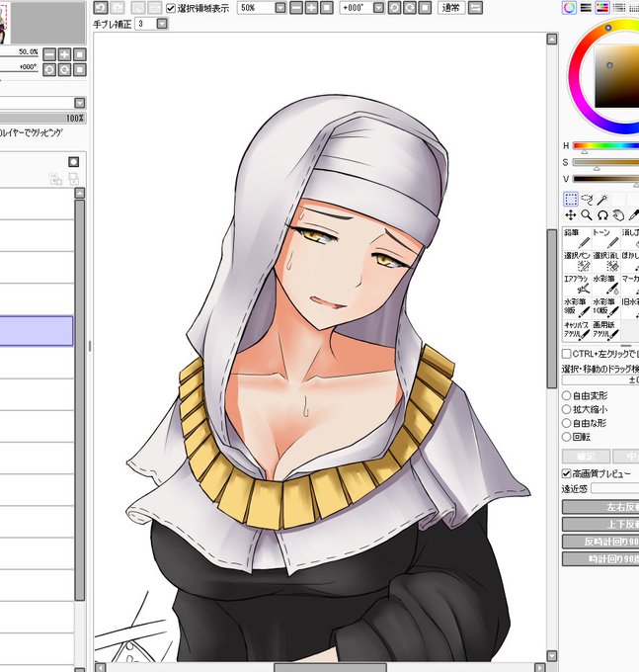Open the 50% zoom dropdown
The height and width of the screenshot is (672, 639).
tap(280, 8)
